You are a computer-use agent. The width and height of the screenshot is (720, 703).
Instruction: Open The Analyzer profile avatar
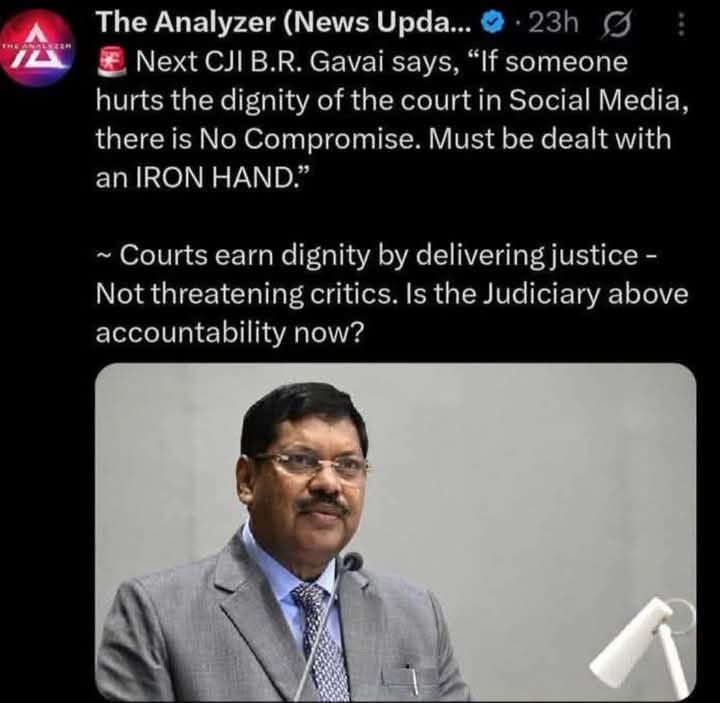(37, 47)
